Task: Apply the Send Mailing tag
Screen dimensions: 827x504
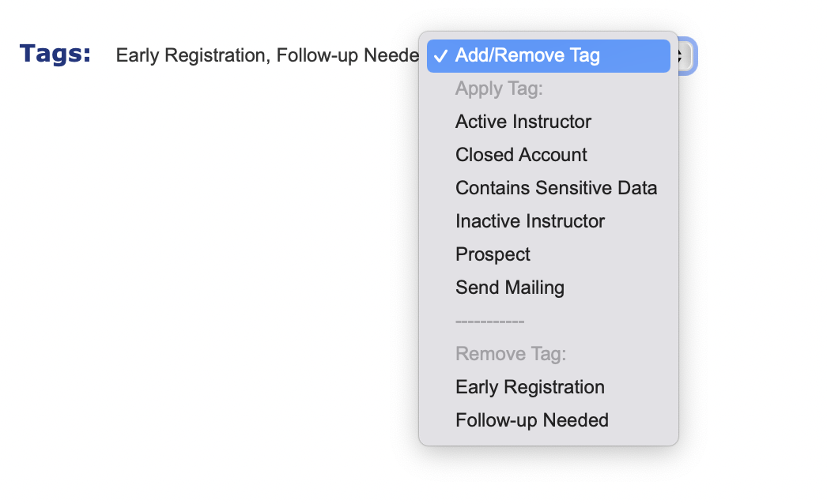Action: tap(510, 288)
